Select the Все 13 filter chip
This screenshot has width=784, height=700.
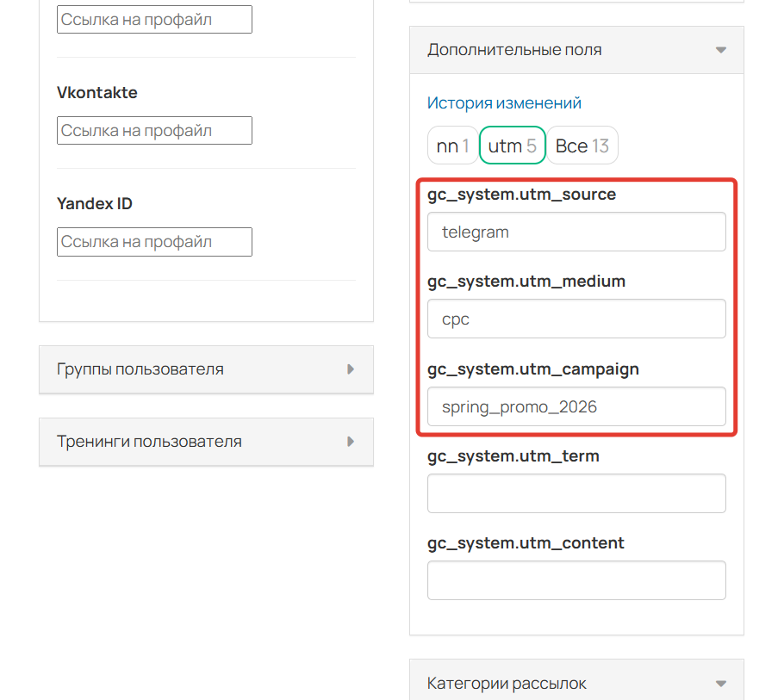582,145
